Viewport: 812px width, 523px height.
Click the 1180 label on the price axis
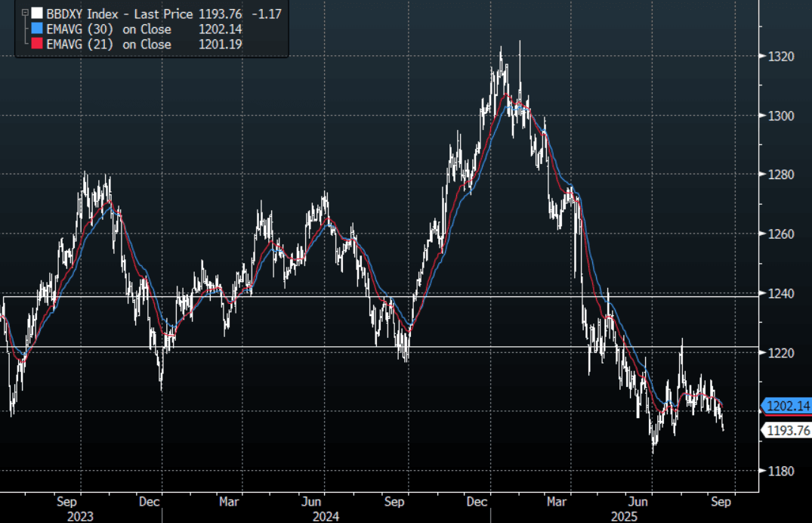click(x=781, y=471)
